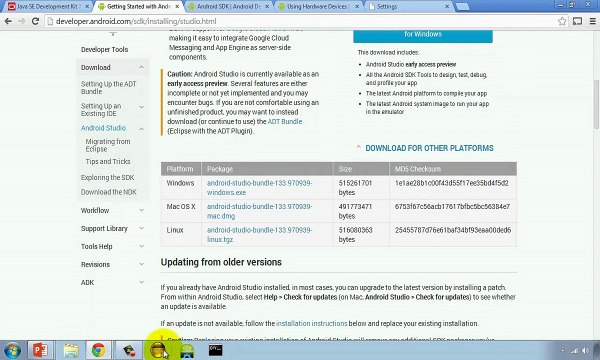
Task: Switch to Chrome in the taskbar
Action: click(98, 350)
